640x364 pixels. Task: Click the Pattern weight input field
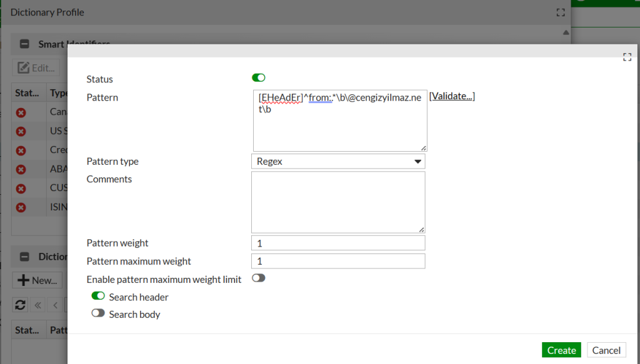pyautogui.click(x=337, y=243)
